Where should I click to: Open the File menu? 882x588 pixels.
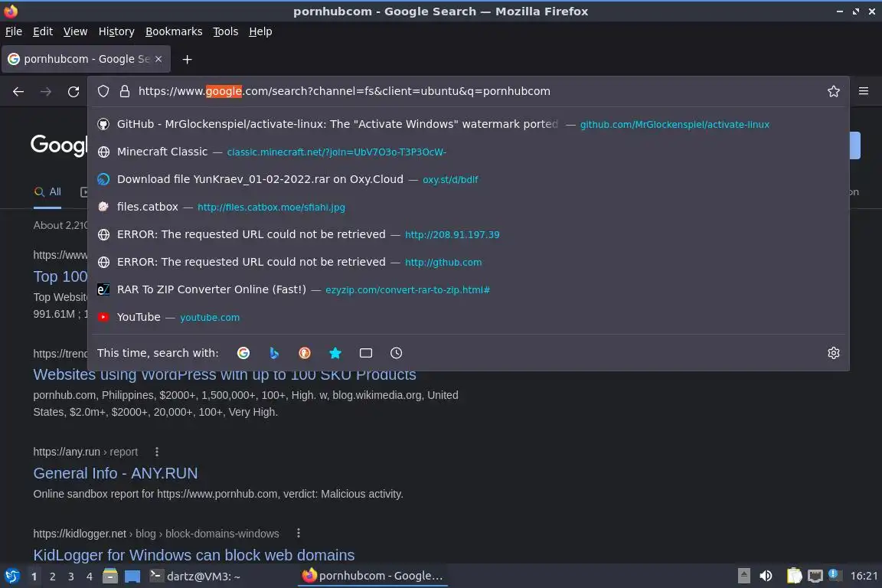14,31
